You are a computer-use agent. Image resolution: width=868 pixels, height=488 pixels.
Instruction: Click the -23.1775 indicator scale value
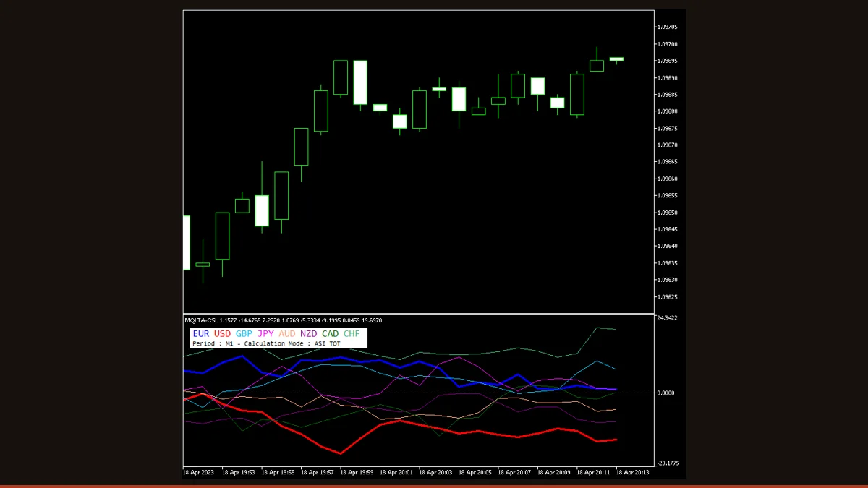point(667,463)
